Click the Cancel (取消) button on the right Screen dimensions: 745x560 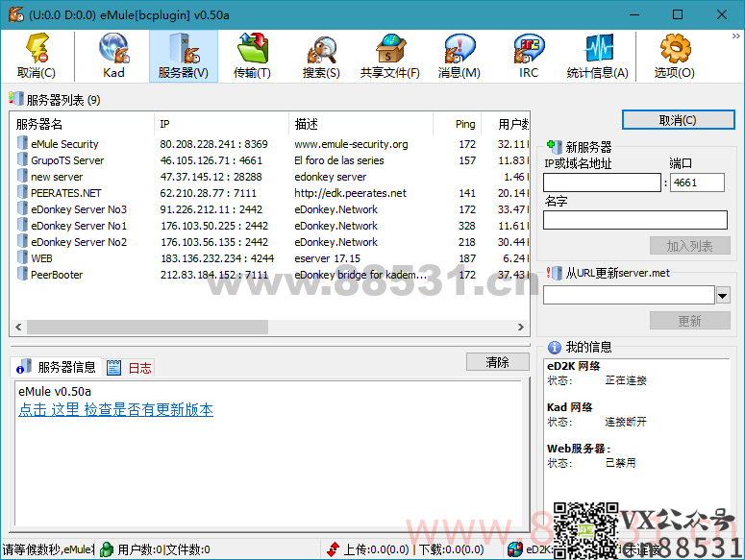coord(678,120)
